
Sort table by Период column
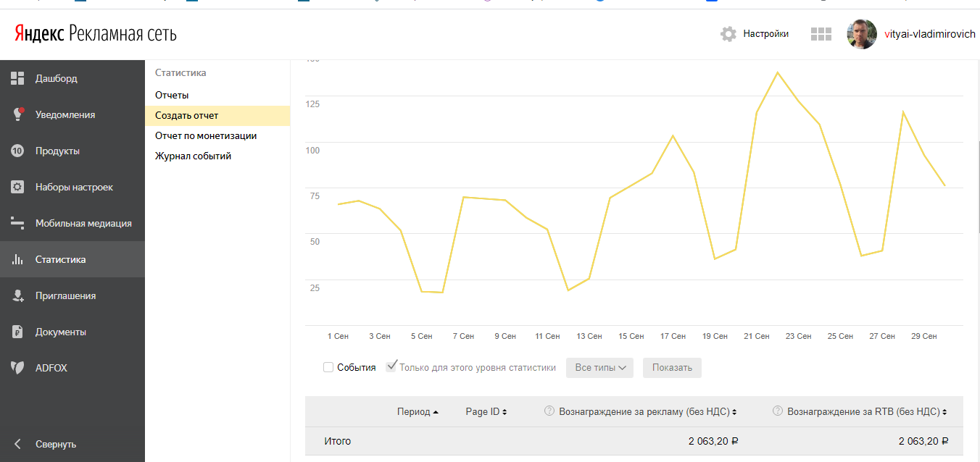point(418,411)
